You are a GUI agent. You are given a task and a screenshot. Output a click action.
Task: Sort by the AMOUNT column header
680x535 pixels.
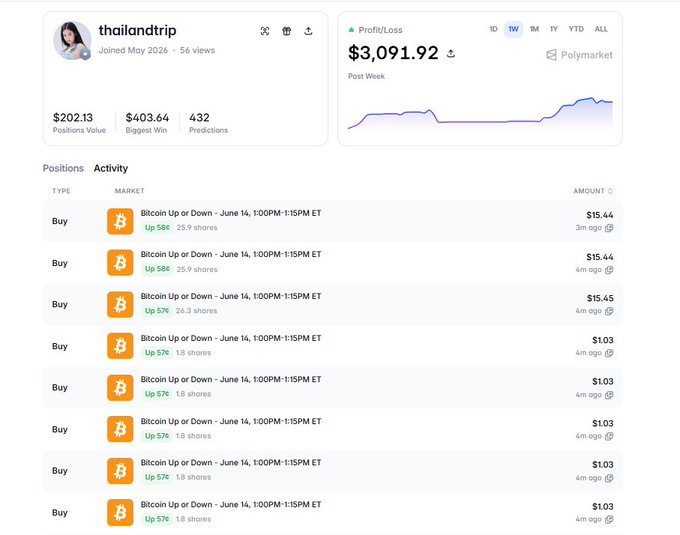592,191
